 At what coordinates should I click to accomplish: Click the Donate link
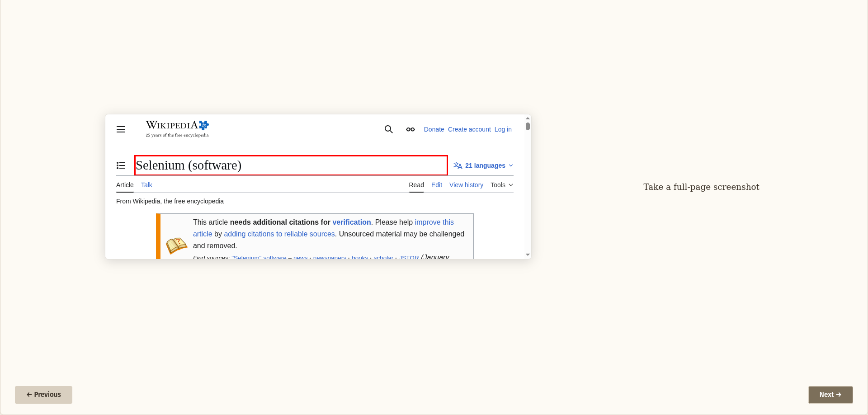pos(434,129)
